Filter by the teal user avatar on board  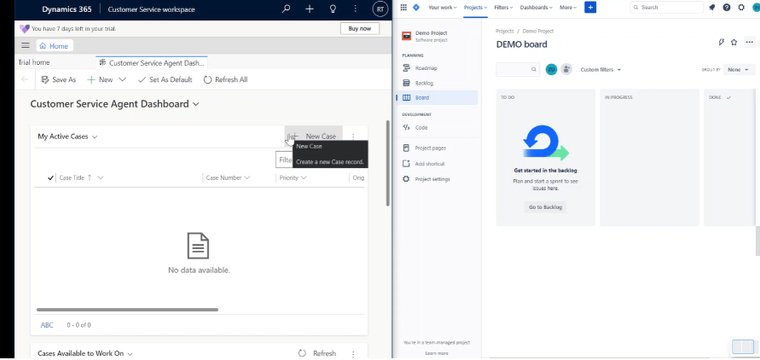click(551, 69)
